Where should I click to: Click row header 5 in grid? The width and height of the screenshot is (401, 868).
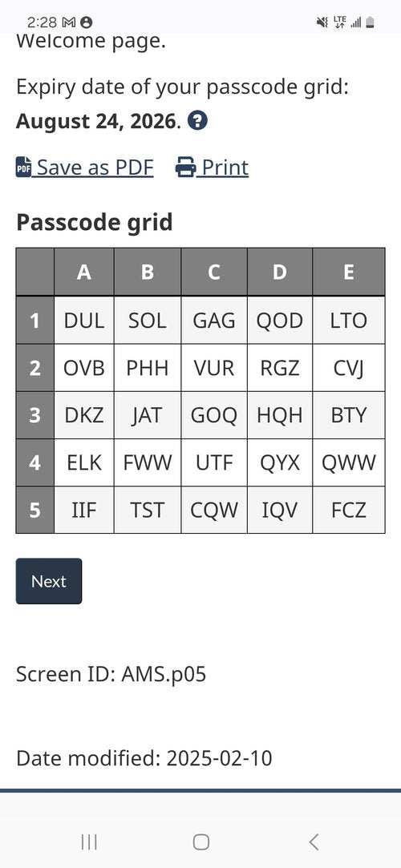pyautogui.click(x=35, y=511)
